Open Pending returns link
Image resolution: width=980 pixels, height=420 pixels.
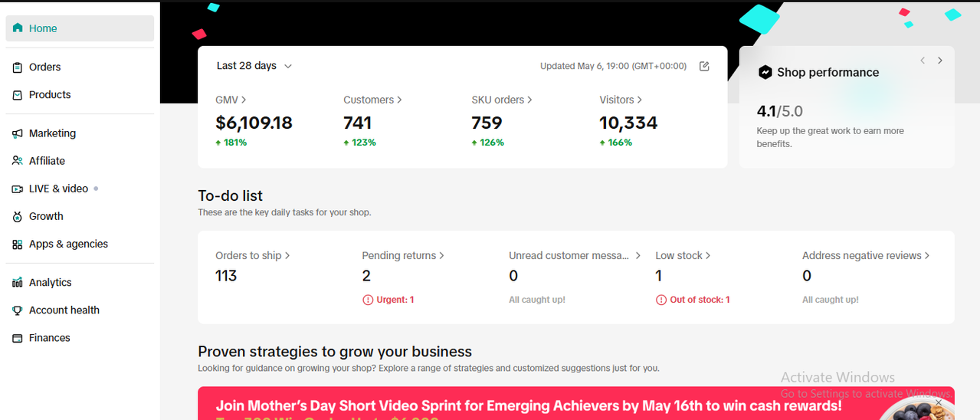pos(403,256)
